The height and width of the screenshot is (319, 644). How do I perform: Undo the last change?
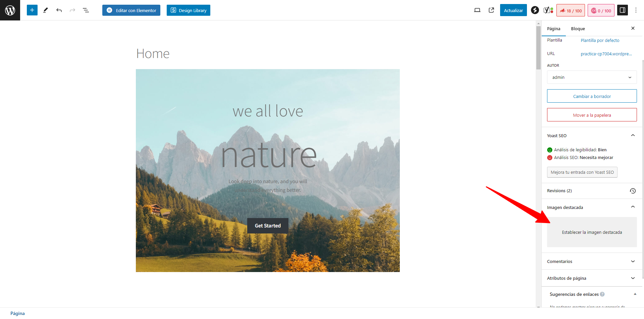[59, 10]
